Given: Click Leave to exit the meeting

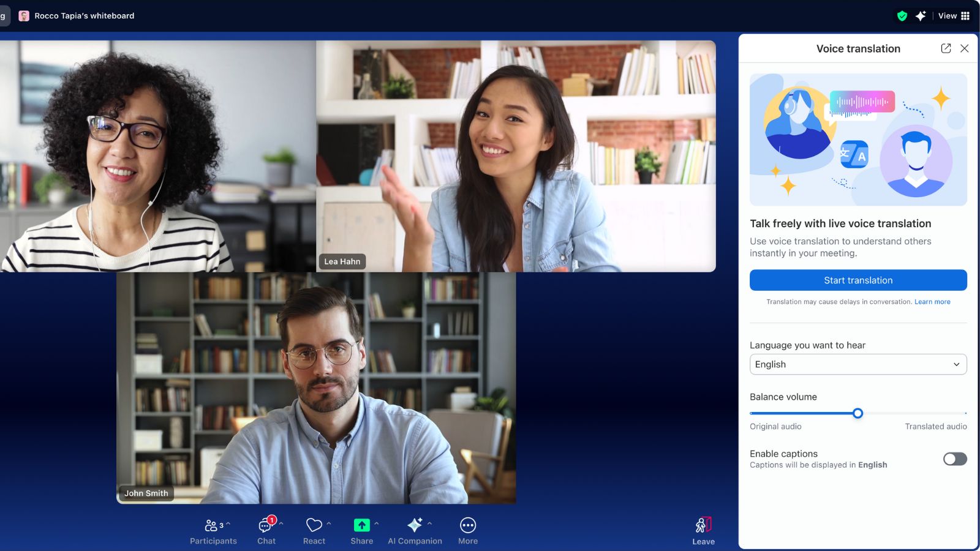Looking at the screenshot, I should click(703, 530).
